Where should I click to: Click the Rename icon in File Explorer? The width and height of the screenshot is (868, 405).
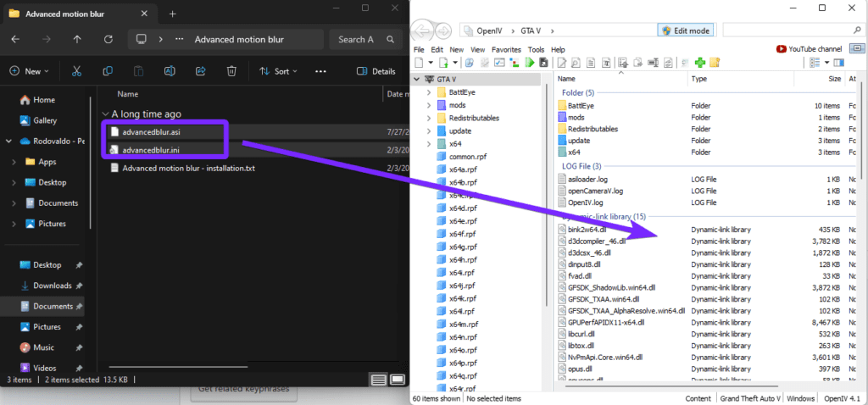[x=170, y=71]
